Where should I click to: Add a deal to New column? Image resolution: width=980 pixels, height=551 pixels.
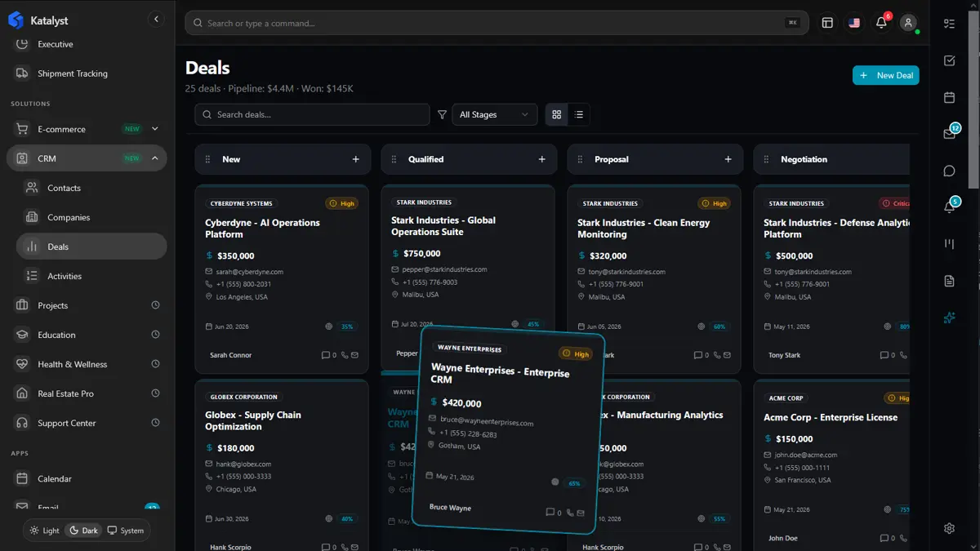click(355, 159)
